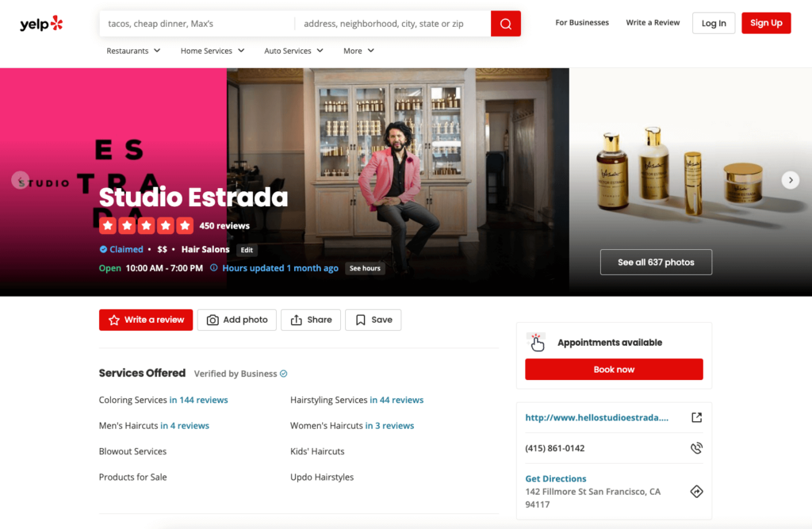Click the blue Claimed checkmark badge
This screenshot has height=529, width=812.
pyautogui.click(x=103, y=249)
